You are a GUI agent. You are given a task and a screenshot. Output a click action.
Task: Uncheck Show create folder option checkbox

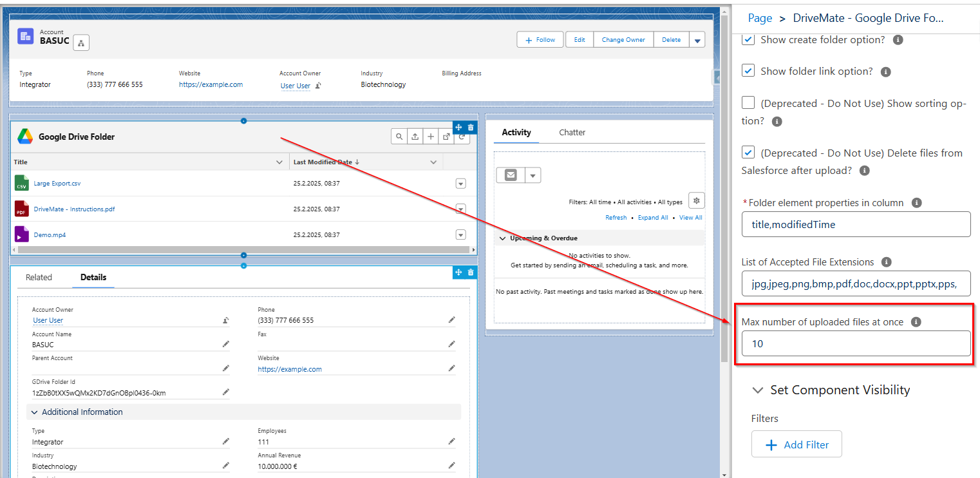(x=748, y=39)
